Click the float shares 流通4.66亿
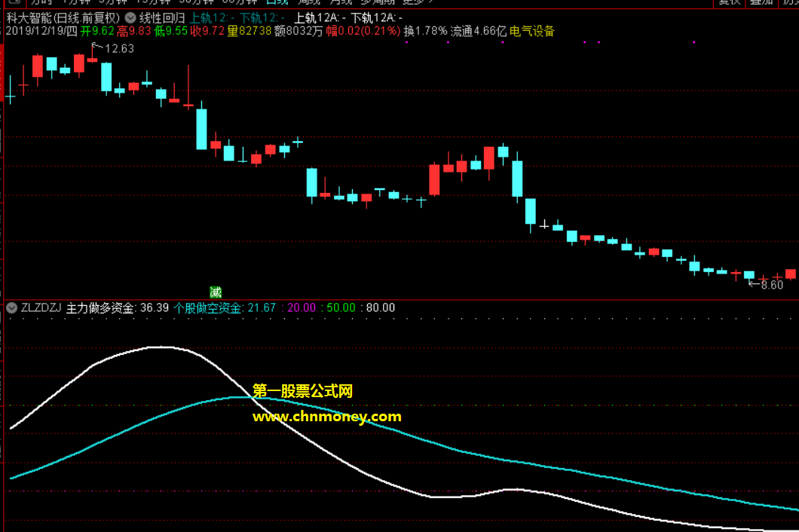The image size is (799, 532). [x=478, y=31]
